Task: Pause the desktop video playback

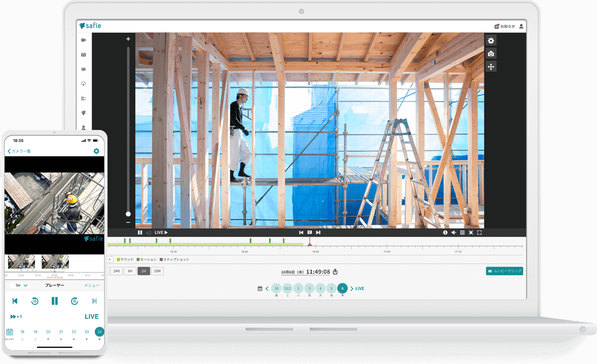Action: click(x=140, y=233)
